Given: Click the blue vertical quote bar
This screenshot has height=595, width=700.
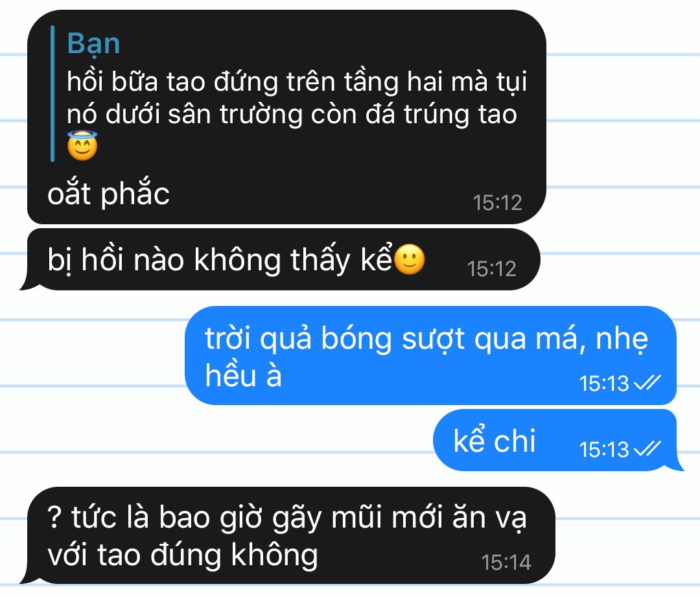Looking at the screenshot, I should [x=52, y=93].
